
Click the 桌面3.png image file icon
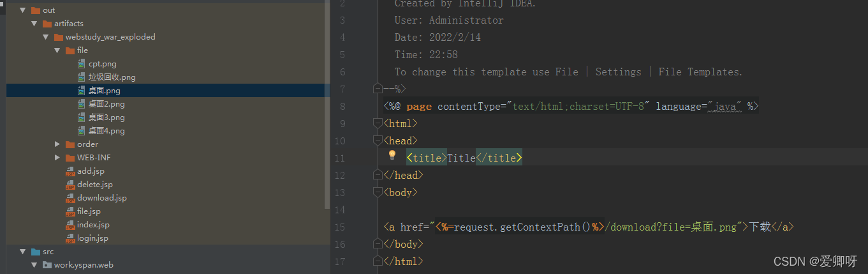[x=81, y=118]
